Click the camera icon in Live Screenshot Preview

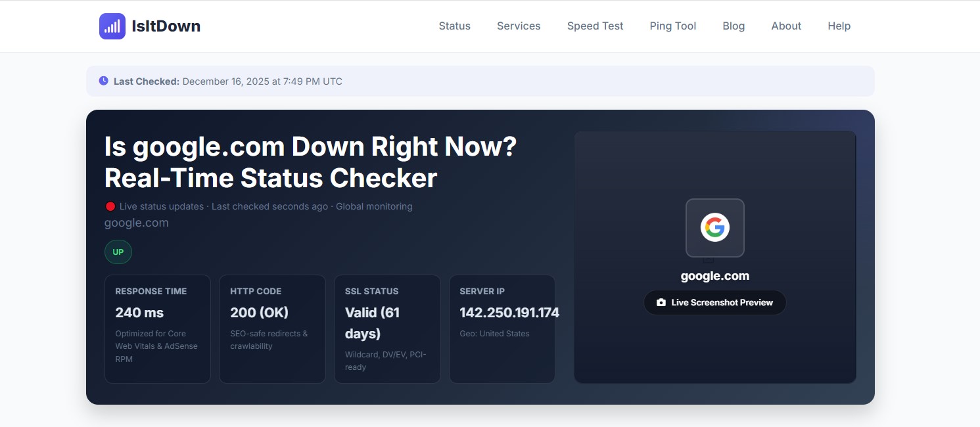661,303
